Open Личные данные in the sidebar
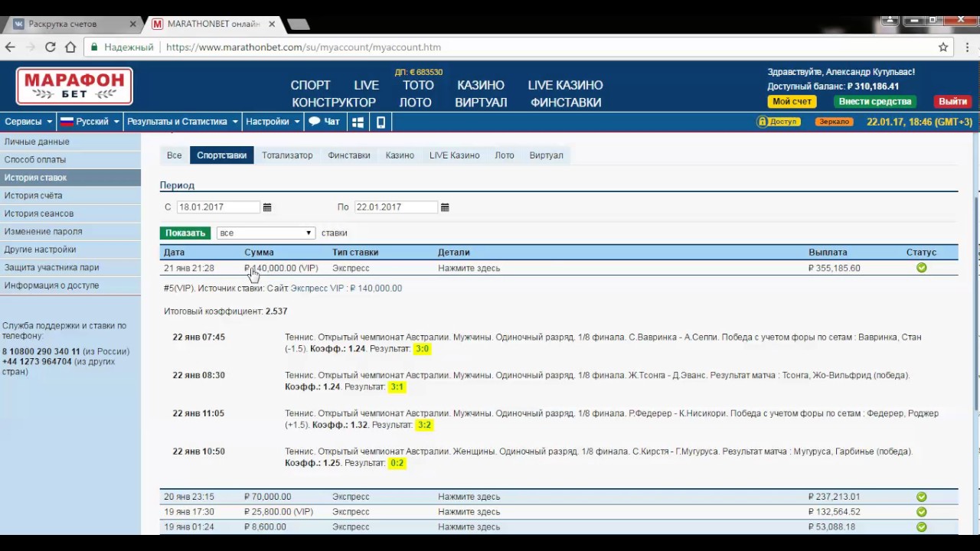980x551 pixels. [70, 142]
